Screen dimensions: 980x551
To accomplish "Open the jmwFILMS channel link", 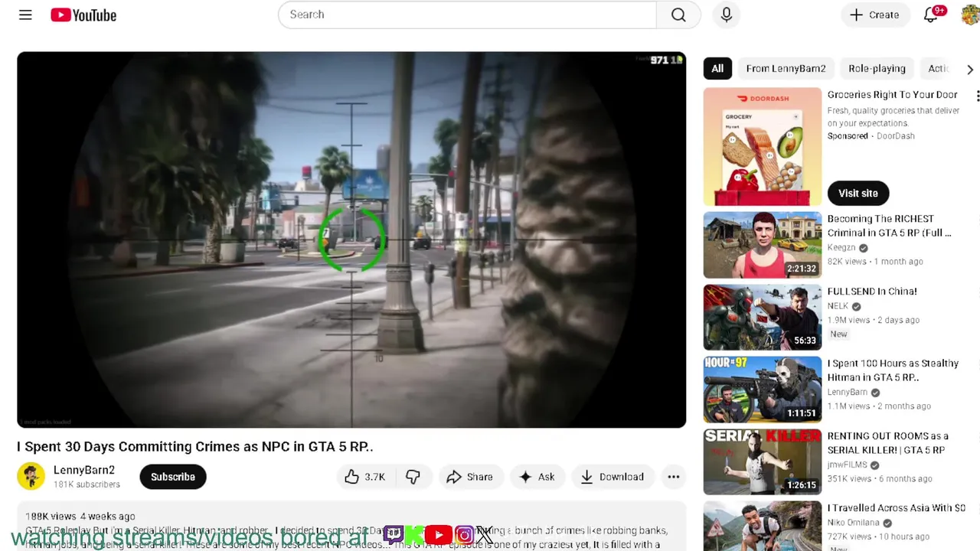I will pyautogui.click(x=847, y=465).
